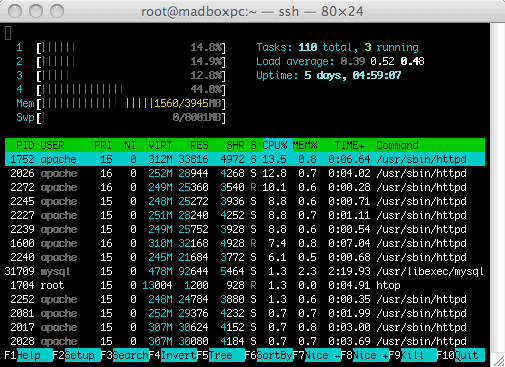Click F8 Nice plus
505x367 pixels.
tap(364, 355)
